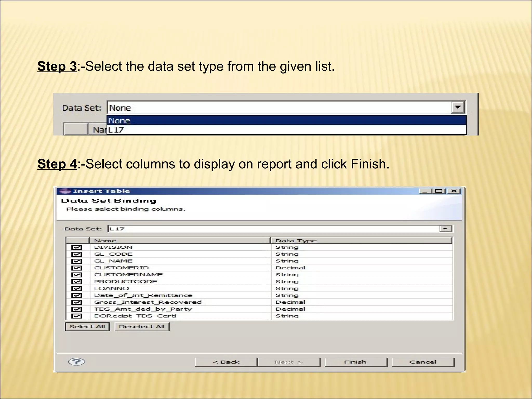Open the top Data Set dropdown arrow
Image resolution: width=532 pixels, height=399 pixels.
(458, 107)
